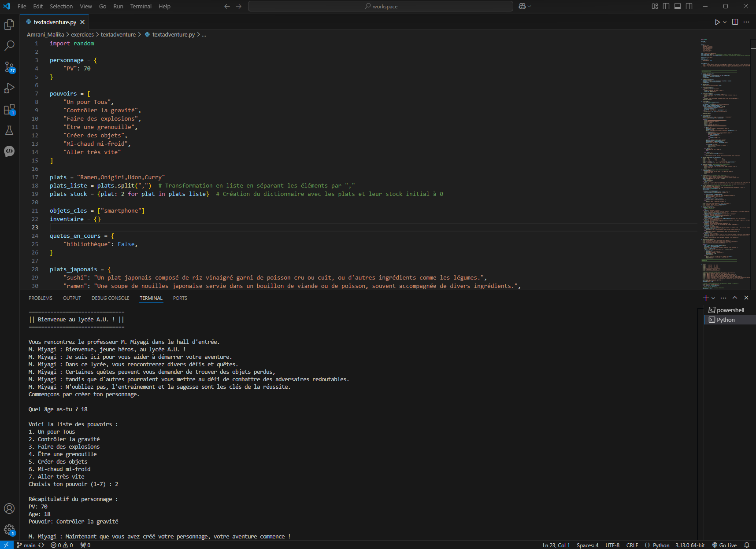Toggle the secondary side bar

tap(689, 6)
